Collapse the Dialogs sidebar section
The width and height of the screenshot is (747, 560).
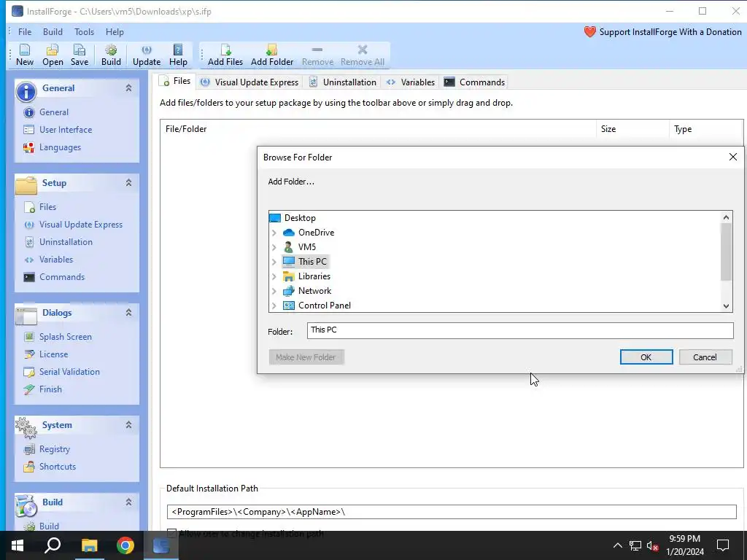(128, 312)
